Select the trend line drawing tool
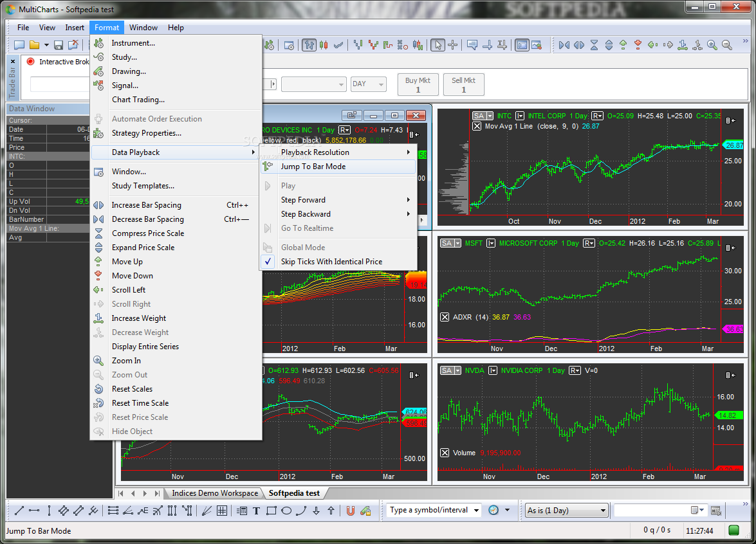 click(x=19, y=511)
